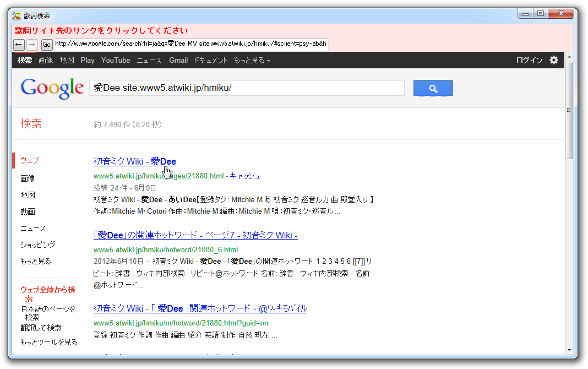The width and height of the screenshot is (588, 369).
Task: Open YouTube in the black Google bar
Action: 116,61
